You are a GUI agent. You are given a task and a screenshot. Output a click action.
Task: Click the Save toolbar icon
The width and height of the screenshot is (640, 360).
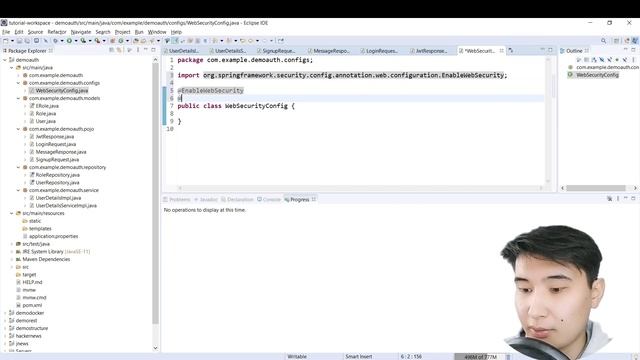coord(19,41)
